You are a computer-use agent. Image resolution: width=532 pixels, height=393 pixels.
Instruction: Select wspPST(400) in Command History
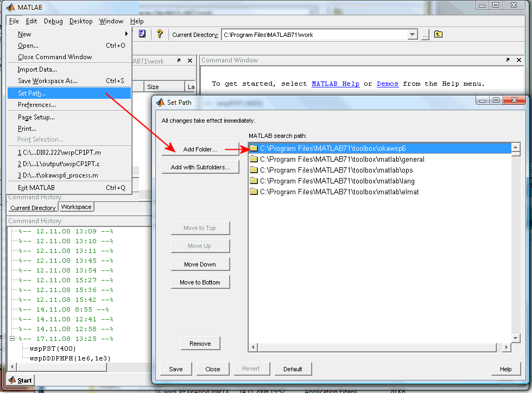point(53,348)
